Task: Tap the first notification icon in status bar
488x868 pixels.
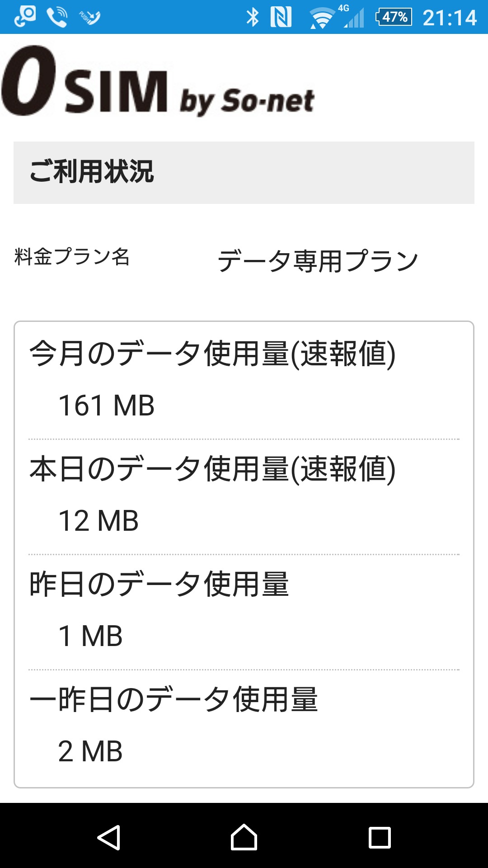Action: [25, 17]
